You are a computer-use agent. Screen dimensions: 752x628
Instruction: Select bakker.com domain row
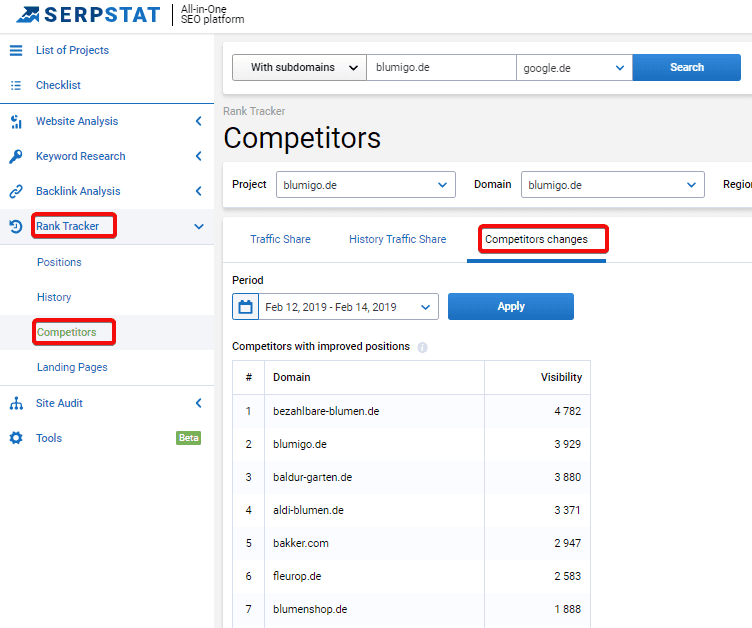(301, 544)
